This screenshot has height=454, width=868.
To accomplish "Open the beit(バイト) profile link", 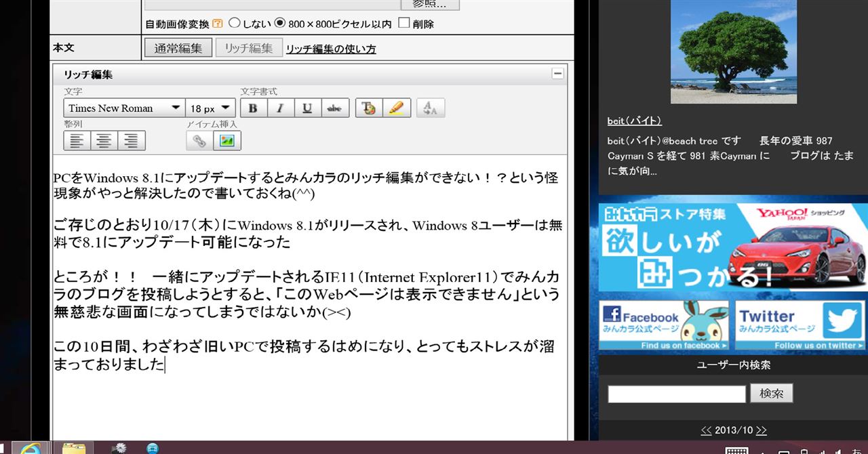I will pyautogui.click(x=635, y=121).
